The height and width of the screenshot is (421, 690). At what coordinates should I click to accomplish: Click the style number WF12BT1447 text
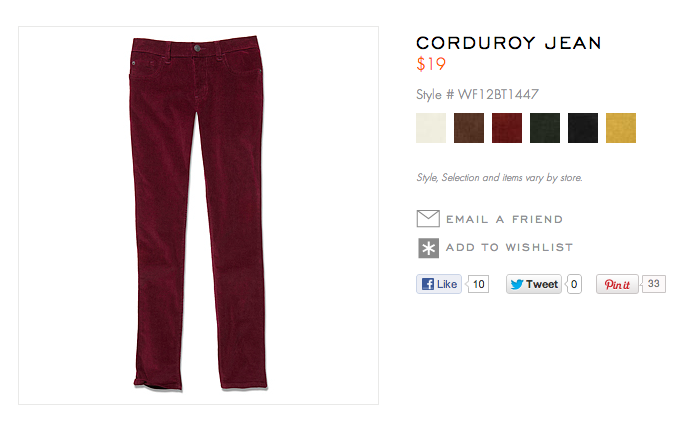tap(498, 94)
